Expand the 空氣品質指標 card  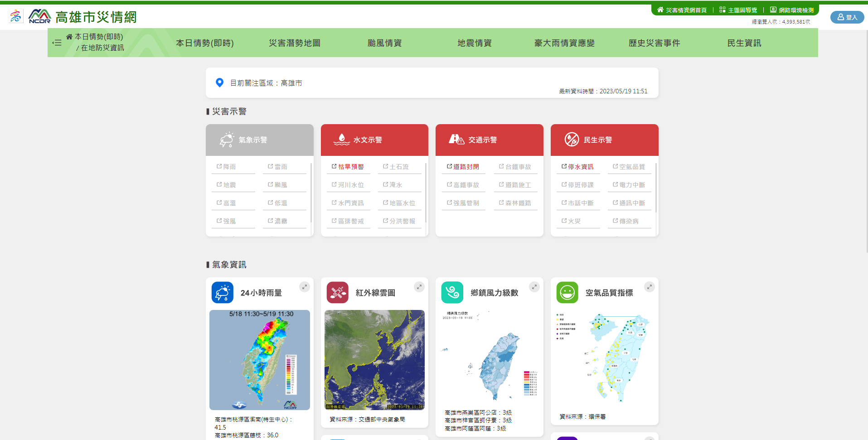649,287
